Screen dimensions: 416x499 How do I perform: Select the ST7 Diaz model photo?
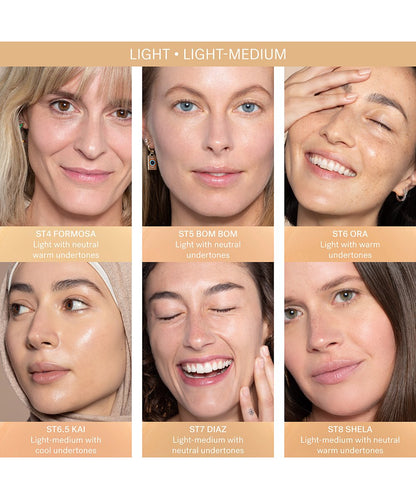pyautogui.click(x=208, y=342)
